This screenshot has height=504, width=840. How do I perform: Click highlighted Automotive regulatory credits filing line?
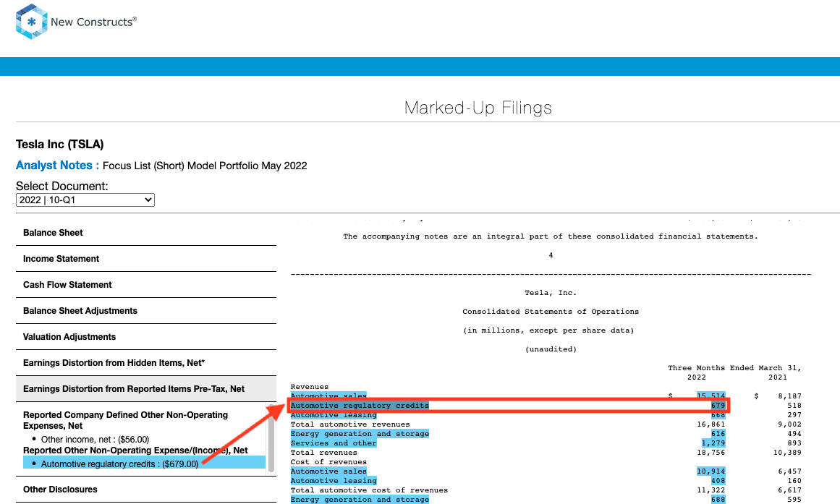(360, 406)
